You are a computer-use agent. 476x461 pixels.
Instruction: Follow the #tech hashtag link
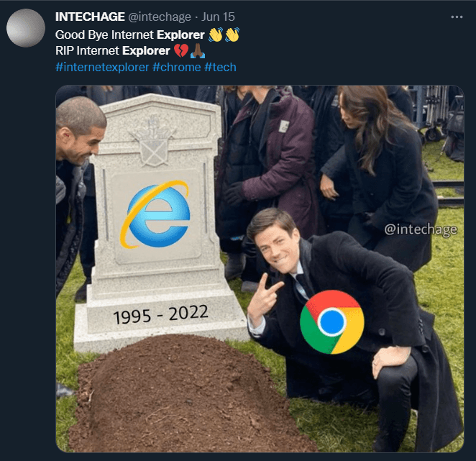(220, 68)
